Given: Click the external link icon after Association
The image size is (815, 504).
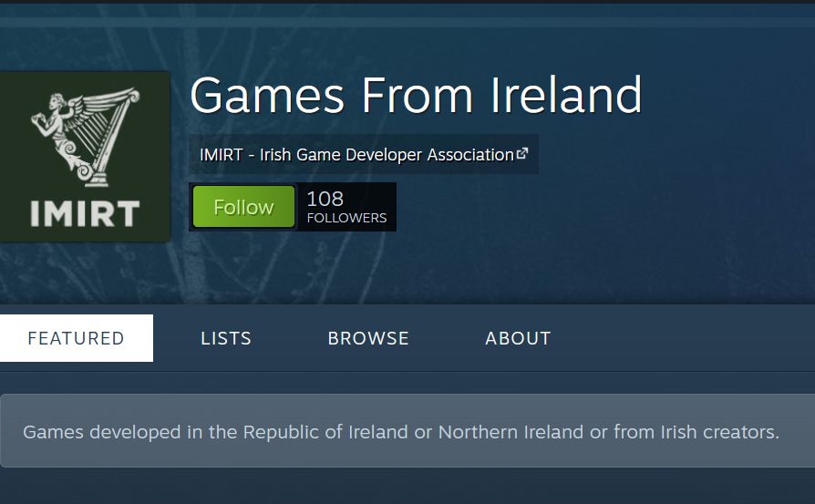Looking at the screenshot, I should click(522, 153).
